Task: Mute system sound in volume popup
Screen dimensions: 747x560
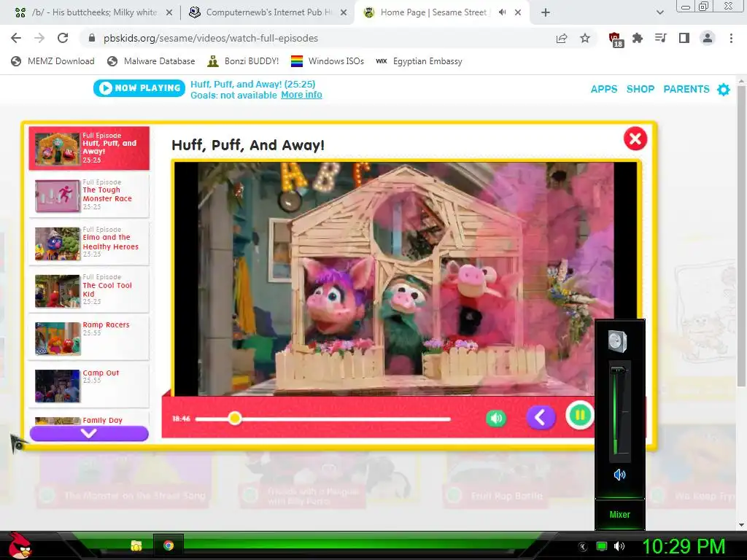Action: [x=619, y=474]
